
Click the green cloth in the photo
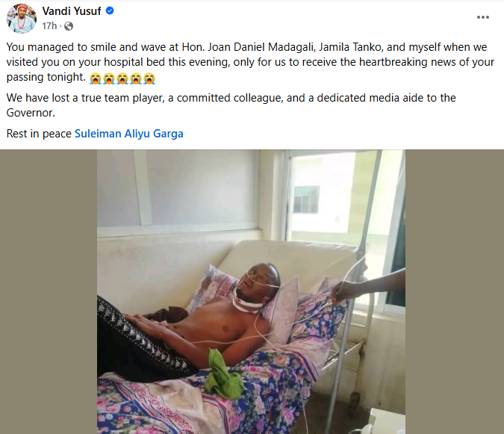click(223, 374)
